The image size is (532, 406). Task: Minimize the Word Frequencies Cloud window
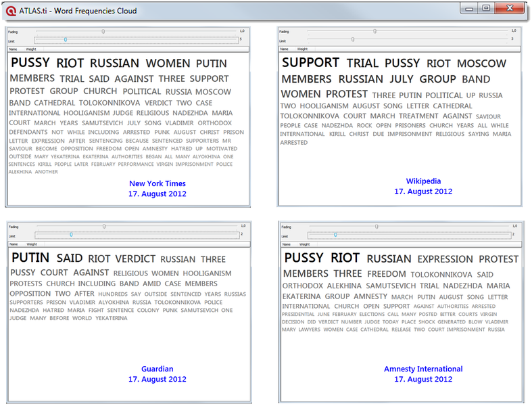click(x=469, y=9)
